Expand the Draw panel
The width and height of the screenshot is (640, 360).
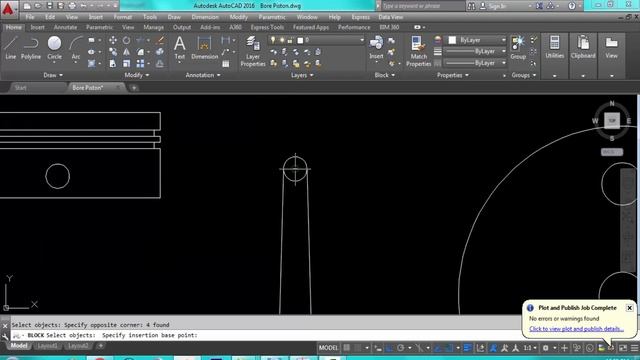coord(53,75)
